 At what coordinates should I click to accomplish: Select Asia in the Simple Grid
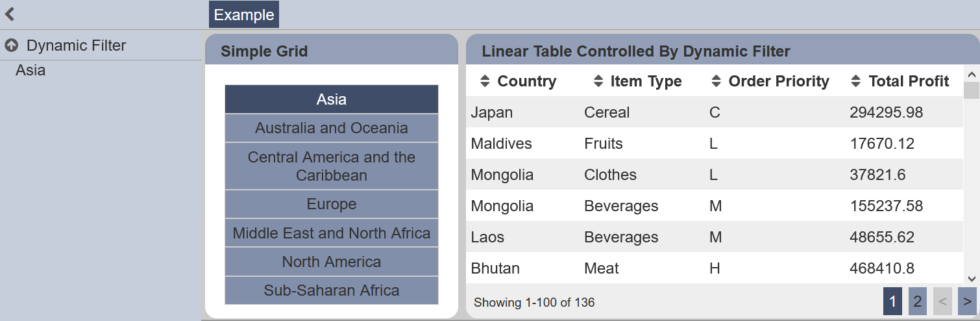point(332,99)
